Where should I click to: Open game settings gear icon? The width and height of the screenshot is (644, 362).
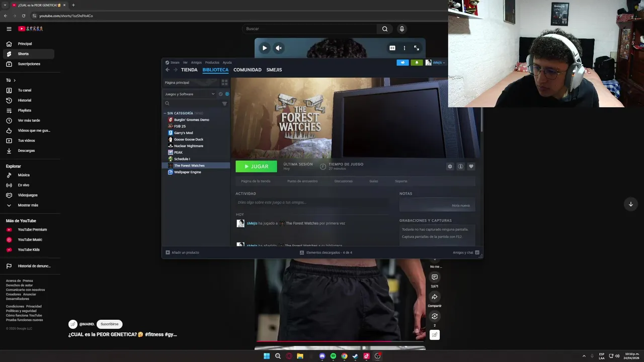[x=450, y=166]
